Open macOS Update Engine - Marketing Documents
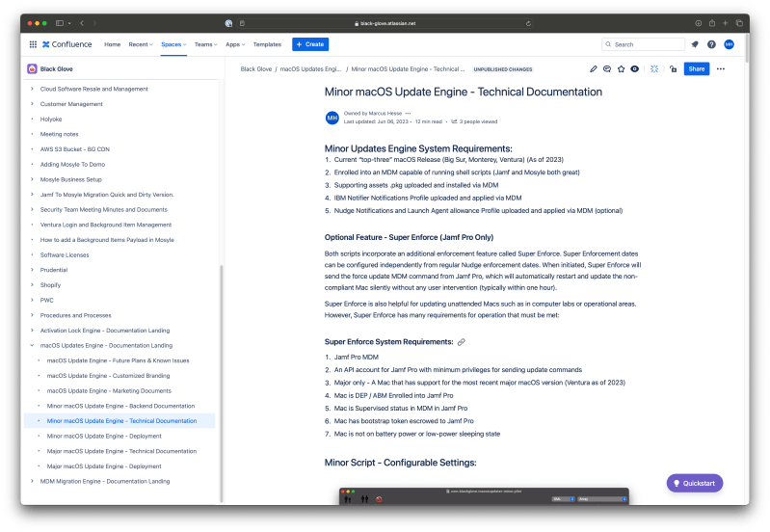Viewport: 770px width, 532px height. pyautogui.click(x=109, y=391)
